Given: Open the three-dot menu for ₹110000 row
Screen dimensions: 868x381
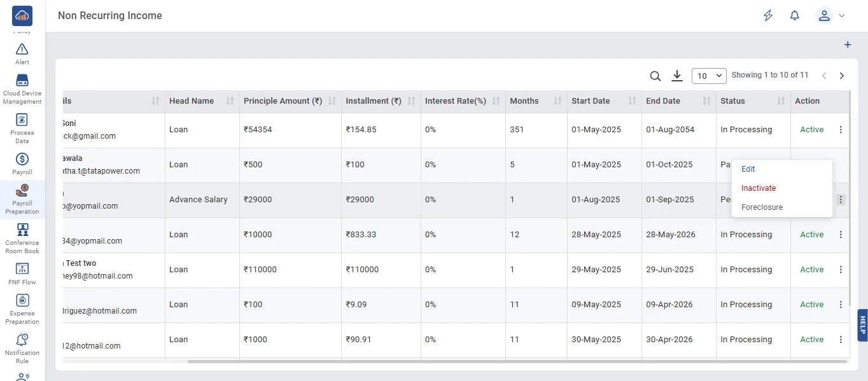Looking at the screenshot, I should click(841, 270).
